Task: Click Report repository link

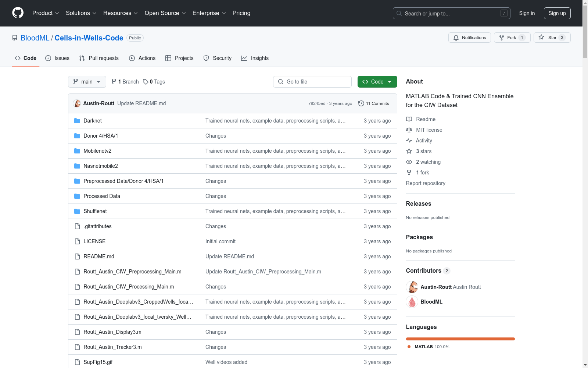Action: click(426, 183)
